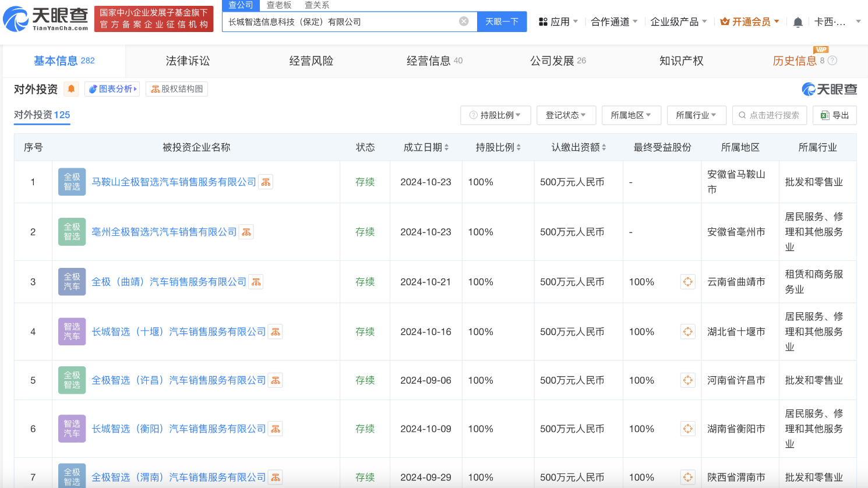Click orange alert bell beside 对外投资

[71, 89]
